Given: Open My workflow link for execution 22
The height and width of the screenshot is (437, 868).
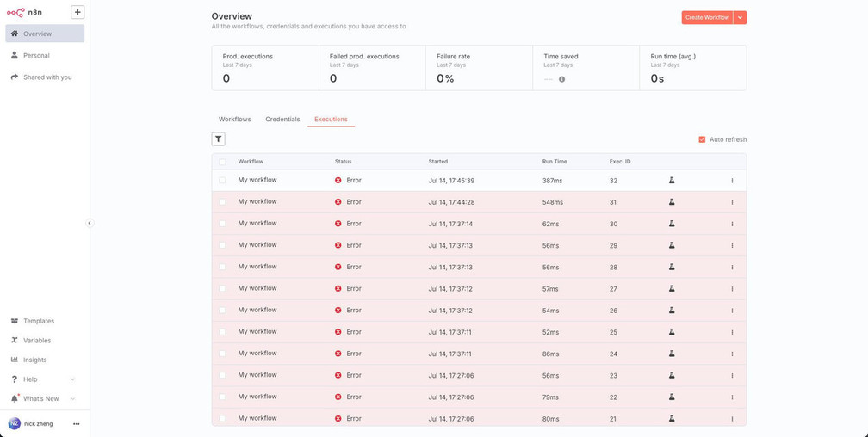Looking at the screenshot, I should pyautogui.click(x=257, y=397).
